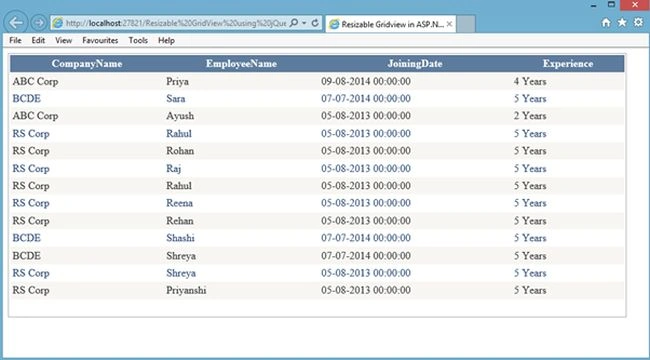Go back with the browser Back arrow
The width and height of the screenshot is (650, 360).
coord(16,23)
